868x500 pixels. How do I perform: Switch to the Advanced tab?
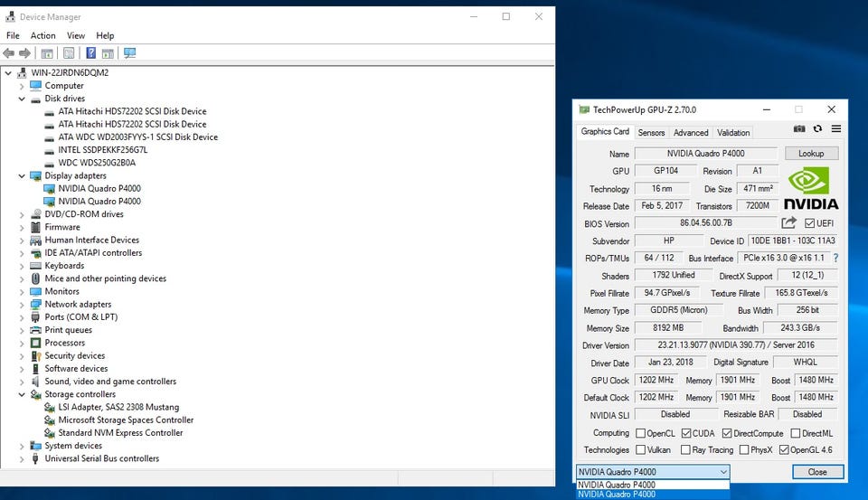pos(690,133)
